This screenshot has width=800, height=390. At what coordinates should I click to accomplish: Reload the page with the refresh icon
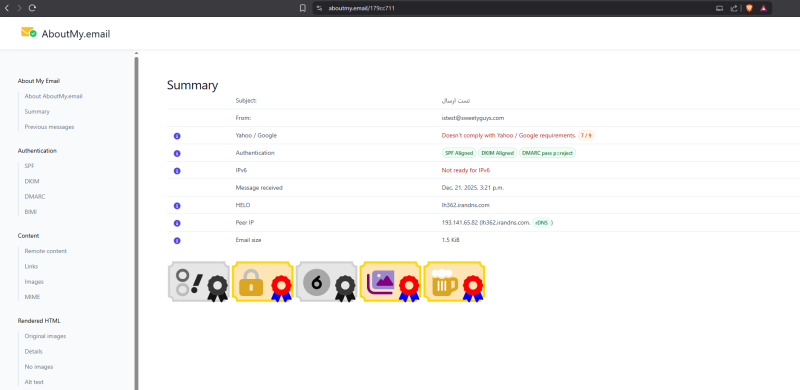pyautogui.click(x=32, y=8)
